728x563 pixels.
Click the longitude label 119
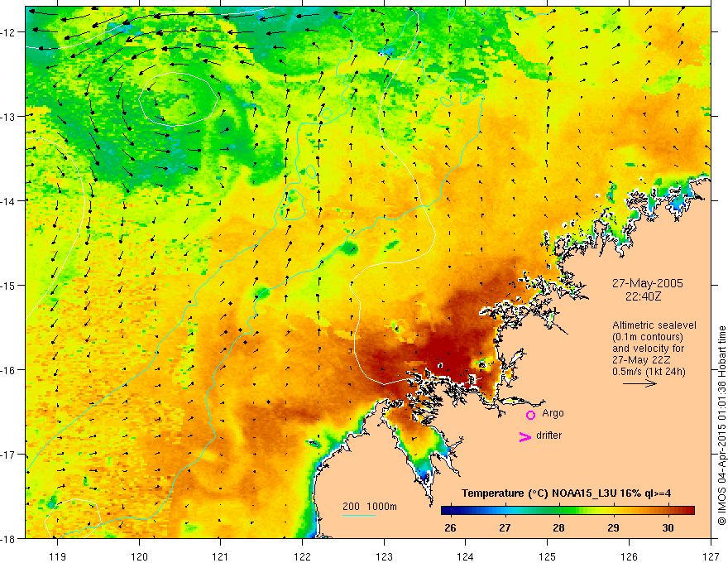[58, 556]
